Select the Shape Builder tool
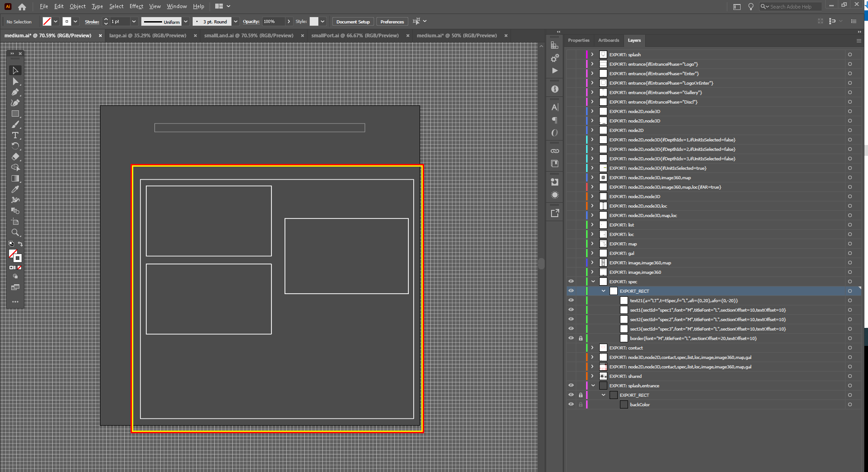The image size is (868, 472). (x=15, y=168)
